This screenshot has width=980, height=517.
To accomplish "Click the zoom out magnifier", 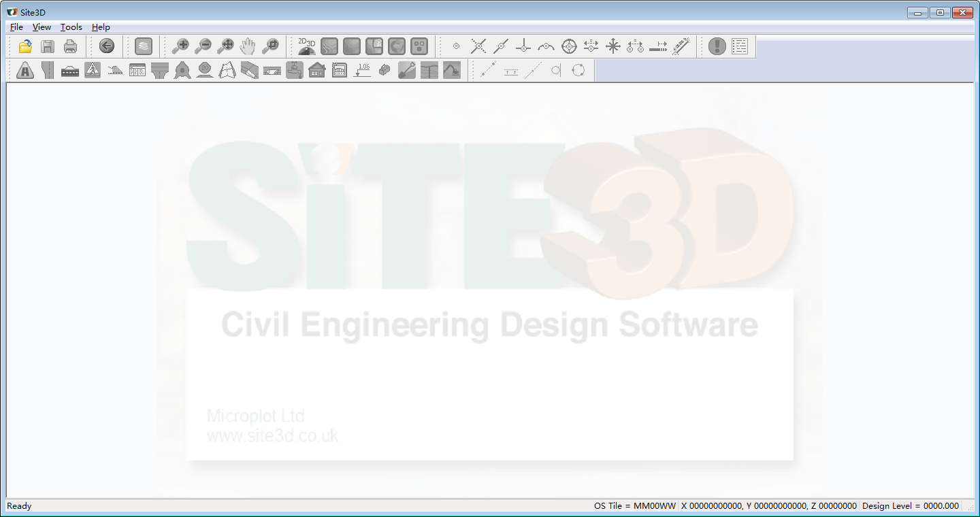I will tap(203, 46).
